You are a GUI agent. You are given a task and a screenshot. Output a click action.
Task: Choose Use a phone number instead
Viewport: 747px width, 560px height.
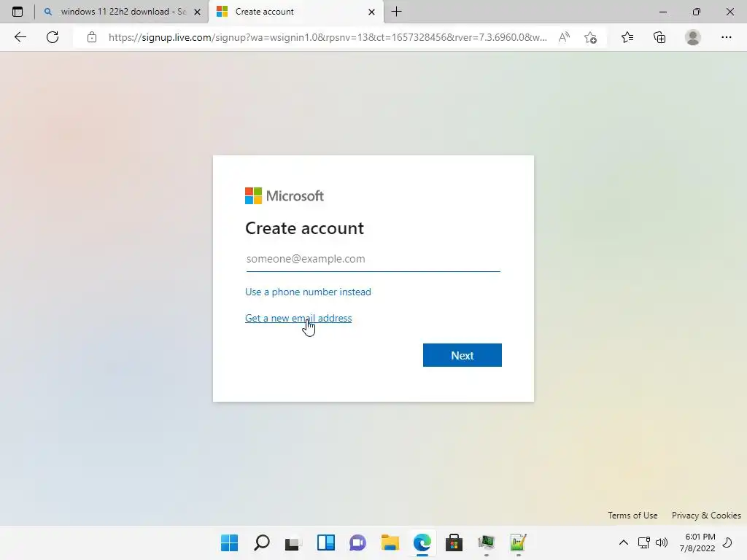308,292
